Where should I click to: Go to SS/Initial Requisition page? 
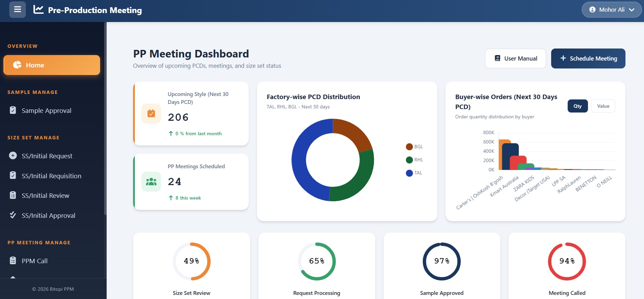52,176
